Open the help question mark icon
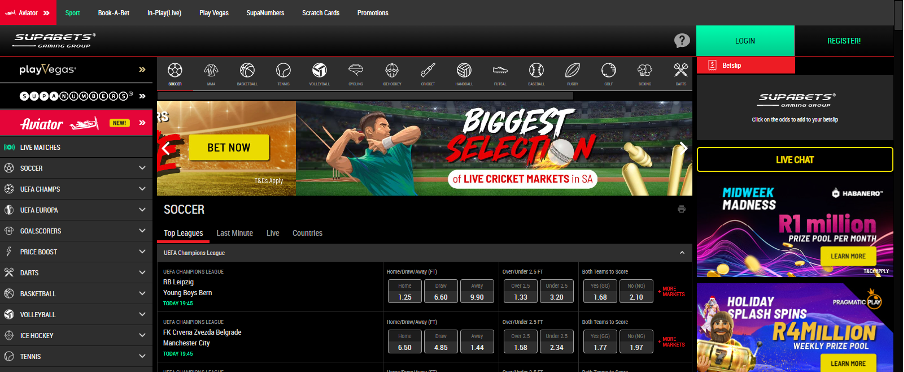904x372 pixels. click(682, 40)
